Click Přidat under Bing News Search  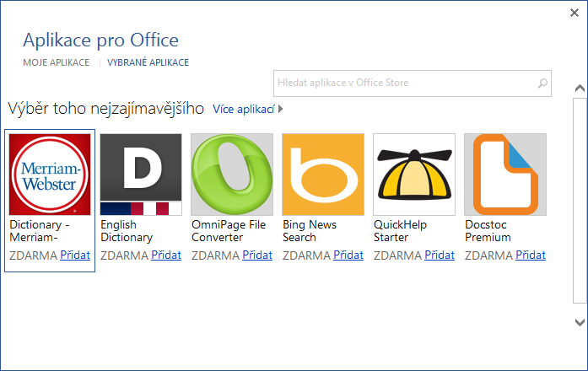(348, 255)
